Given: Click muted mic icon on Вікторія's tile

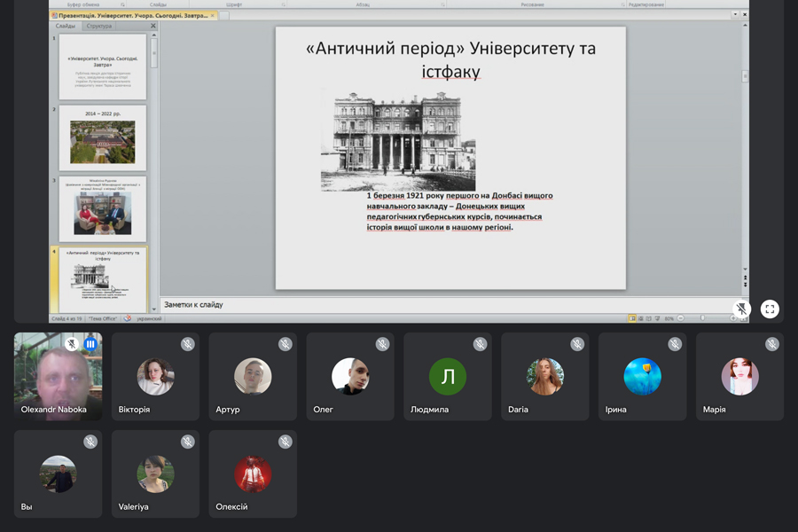Looking at the screenshot, I should pyautogui.click(x=188, y=344).
